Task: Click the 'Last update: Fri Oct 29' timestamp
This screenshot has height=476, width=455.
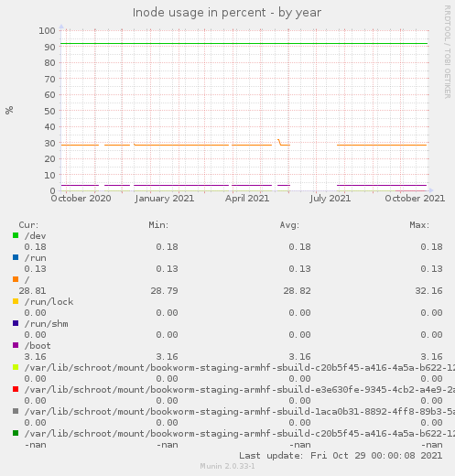Action: pyautogui.click(x=341, y=456)
